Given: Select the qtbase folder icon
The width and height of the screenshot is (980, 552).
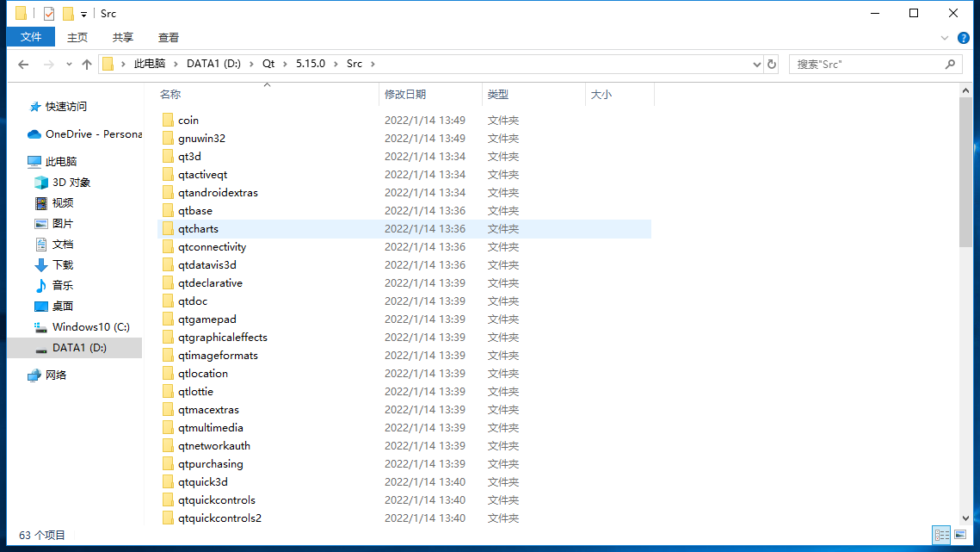Looking at the screenshot, I should (x=168, y=211).
